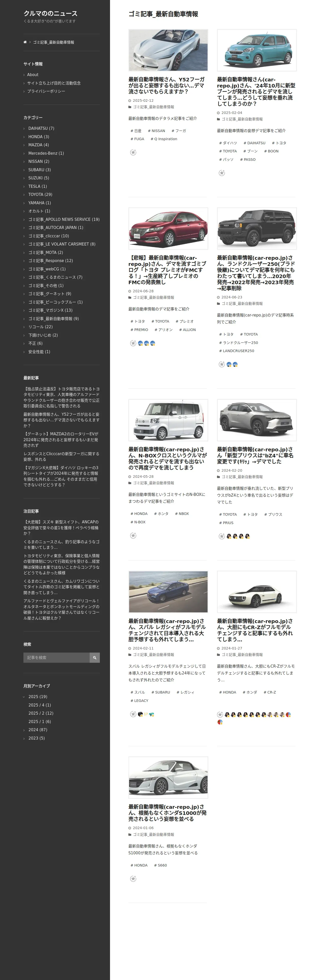This screenshot has width=327, height=980.
Task: Add star on レガシィ article
Action: tap(133, 714)
